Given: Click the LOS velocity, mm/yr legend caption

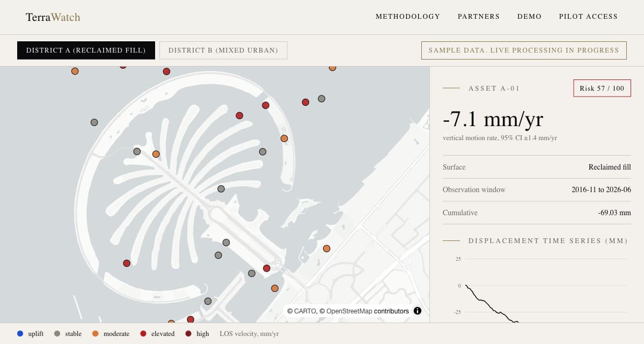Looking at the screenshot, I should click(250, 334).
